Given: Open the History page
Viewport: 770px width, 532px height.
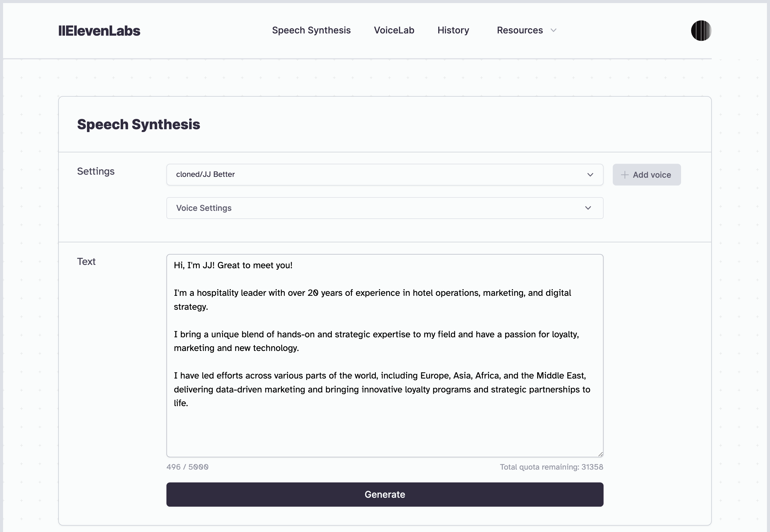Looking at the screenshot, I should pos(453,30).
